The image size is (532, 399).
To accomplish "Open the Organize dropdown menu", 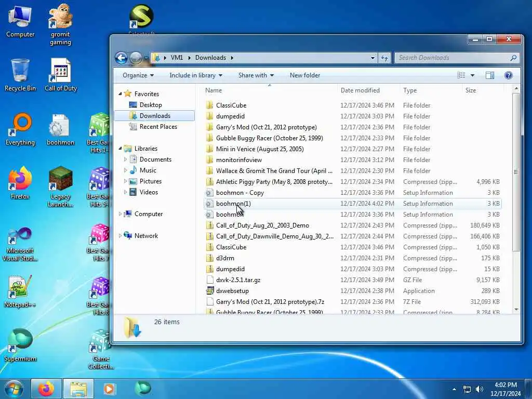I will tap(138, 75).
